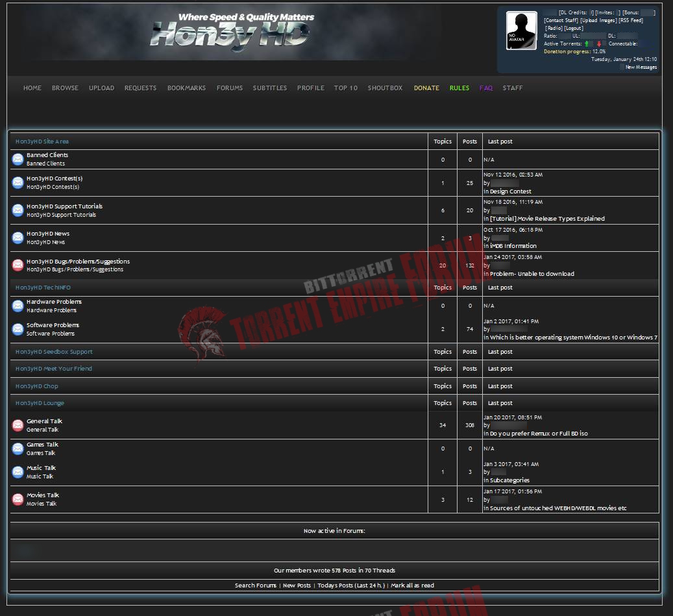673x616 pixels.
Task: Click the red download arrow icon
Action: click(599, 43)
